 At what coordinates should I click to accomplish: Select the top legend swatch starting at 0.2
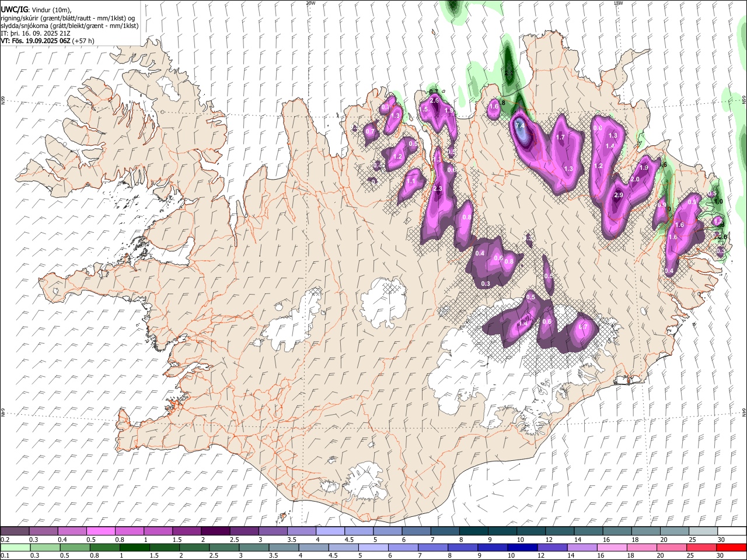click(15, 531)
